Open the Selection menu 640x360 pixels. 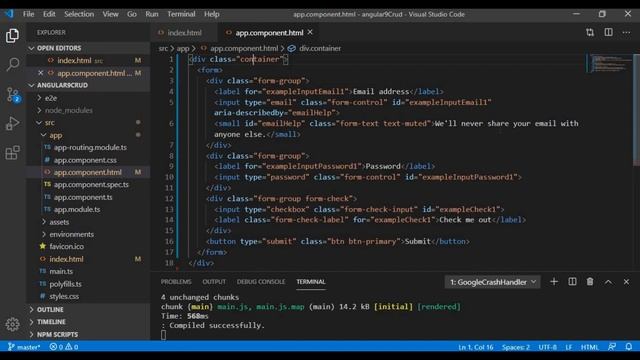point(79,14)
